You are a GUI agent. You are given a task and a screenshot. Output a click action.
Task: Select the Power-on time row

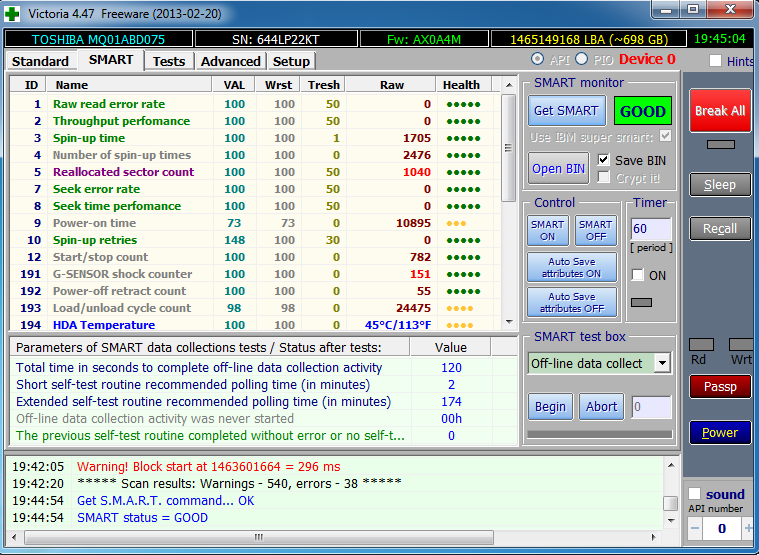point(255,223)
